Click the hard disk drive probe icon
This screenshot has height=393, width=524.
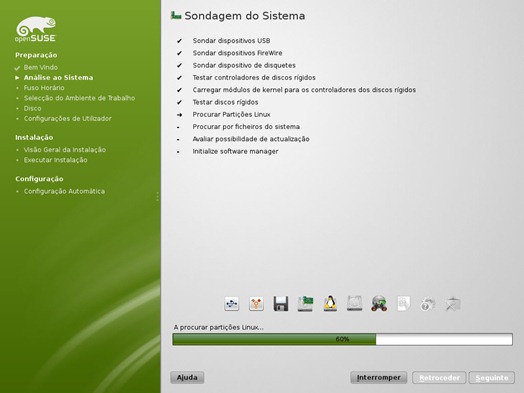(x=355, y=304)
